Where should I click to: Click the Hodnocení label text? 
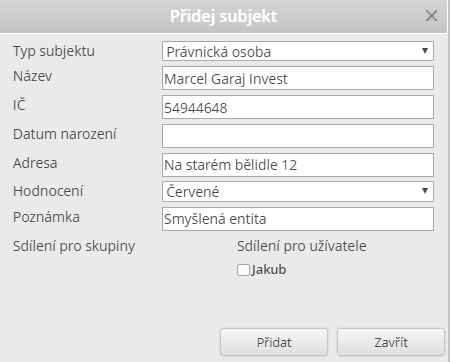[48, 191]
